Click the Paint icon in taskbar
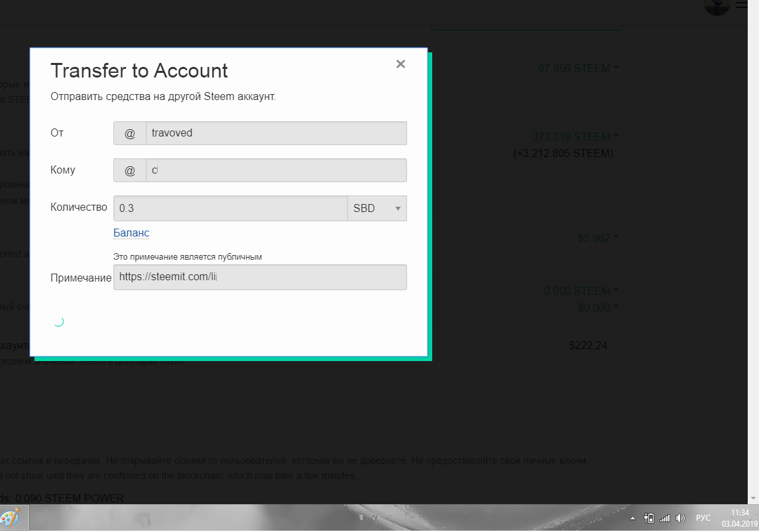This screenshot has height=532, width=759. tap(11, 517)
